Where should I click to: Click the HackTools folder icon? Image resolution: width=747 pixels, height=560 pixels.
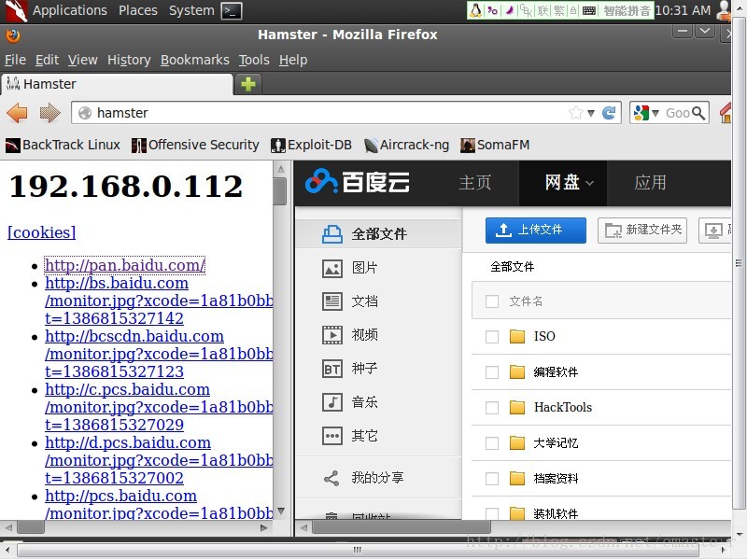(517, 407)
